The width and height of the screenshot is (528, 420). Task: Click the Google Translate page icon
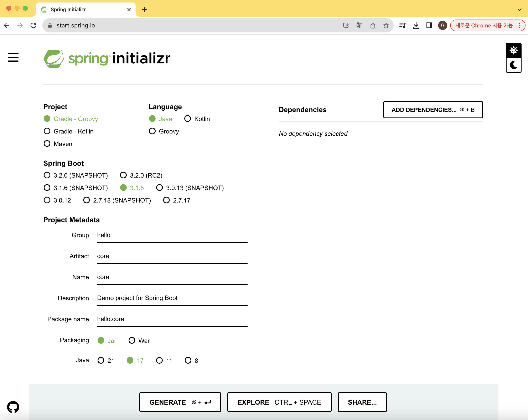click(359, 25)
